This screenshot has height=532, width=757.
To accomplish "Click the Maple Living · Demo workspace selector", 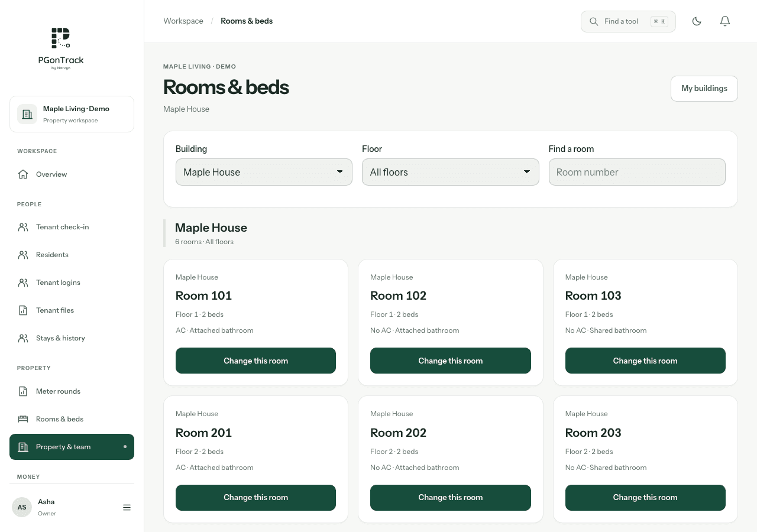I will point(72,114).
